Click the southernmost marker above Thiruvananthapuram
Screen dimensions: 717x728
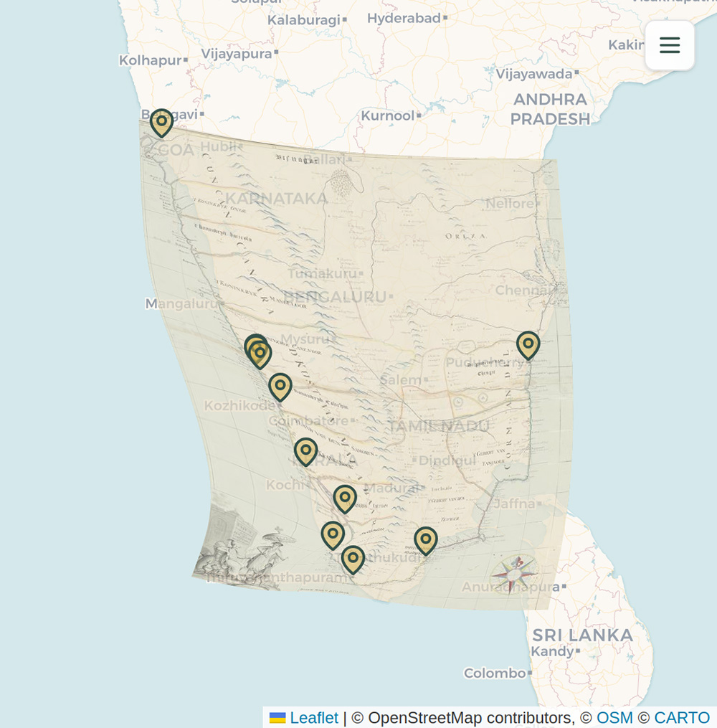point(353,559)
